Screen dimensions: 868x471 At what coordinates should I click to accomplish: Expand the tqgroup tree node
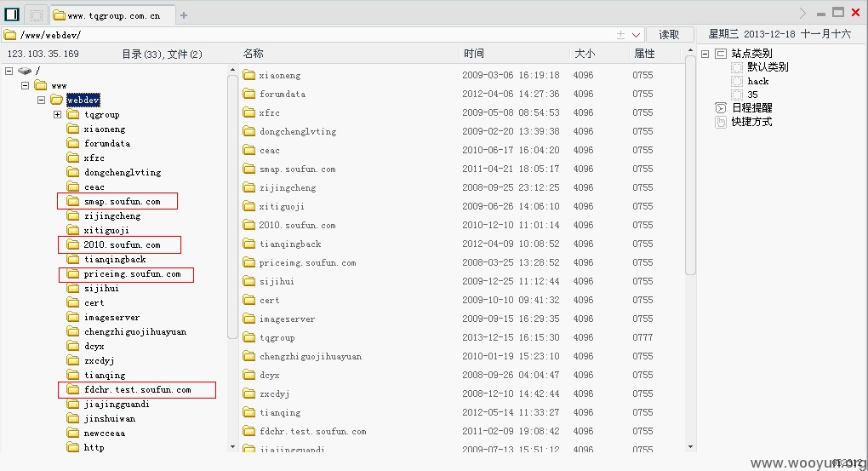pyautogui.click(x=57, y=115)
